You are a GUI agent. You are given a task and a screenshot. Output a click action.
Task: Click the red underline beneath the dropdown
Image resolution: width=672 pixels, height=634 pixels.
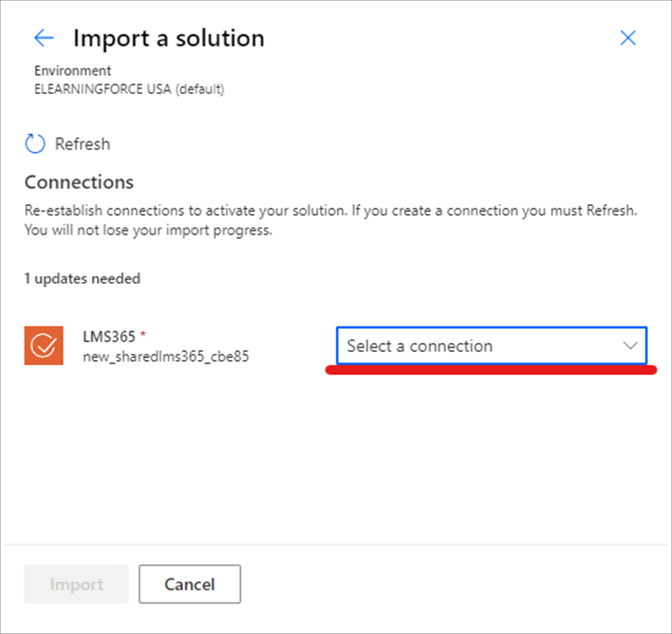tap(491, 370)
